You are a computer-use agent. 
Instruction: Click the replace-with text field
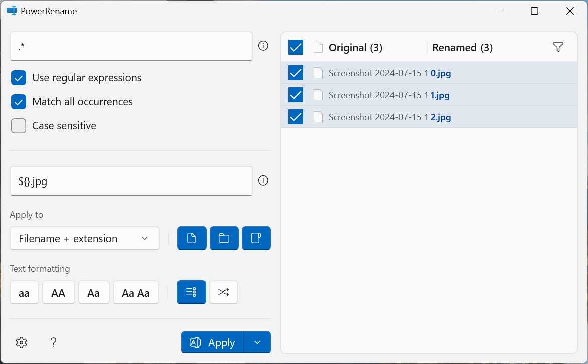(131, 181)
